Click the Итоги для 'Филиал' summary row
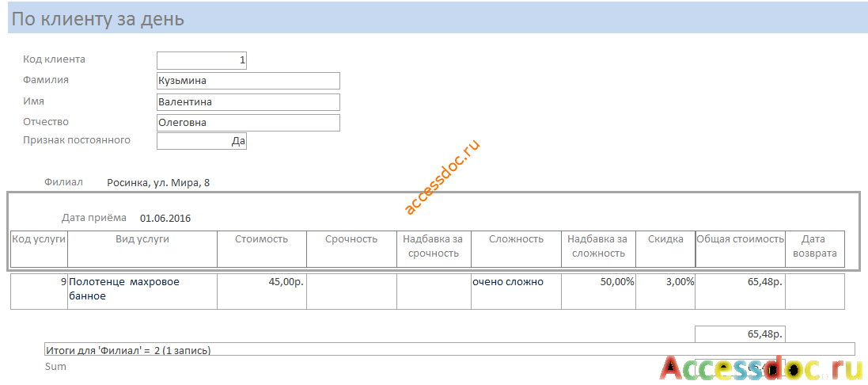The height and width of the screenshot is (385, 868). click(449, 350)
